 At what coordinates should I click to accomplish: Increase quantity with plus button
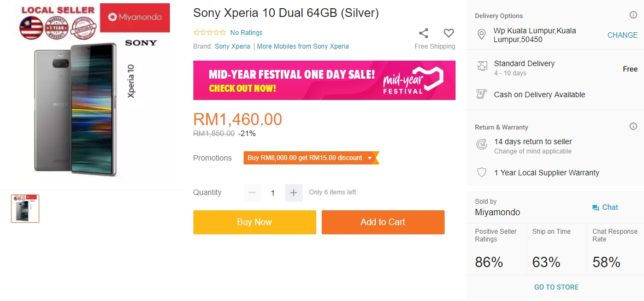click(x=293, y=192)
